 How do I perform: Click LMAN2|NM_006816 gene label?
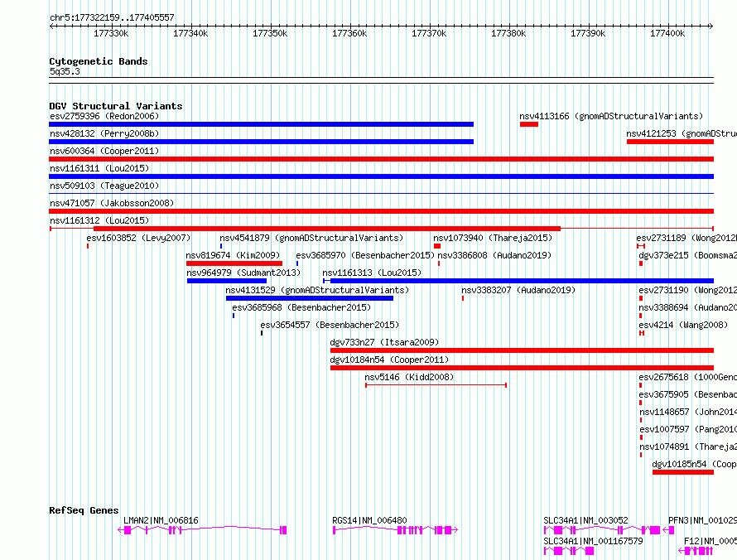point(161,520)
